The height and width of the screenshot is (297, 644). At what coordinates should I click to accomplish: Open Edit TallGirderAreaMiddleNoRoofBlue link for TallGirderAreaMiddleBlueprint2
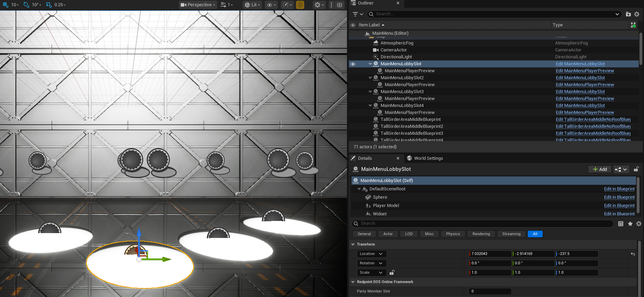(x=593, y=126)
